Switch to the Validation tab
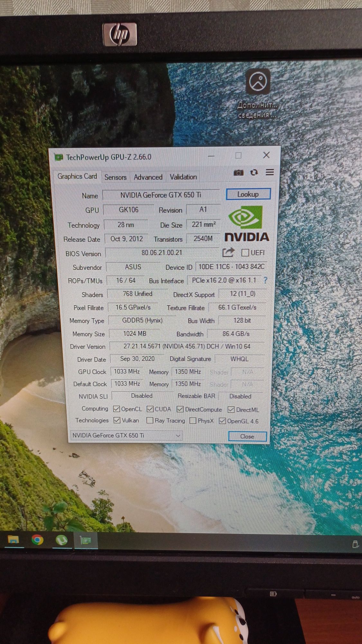Screen dimensions: 362x644 [x=183, y=177]
